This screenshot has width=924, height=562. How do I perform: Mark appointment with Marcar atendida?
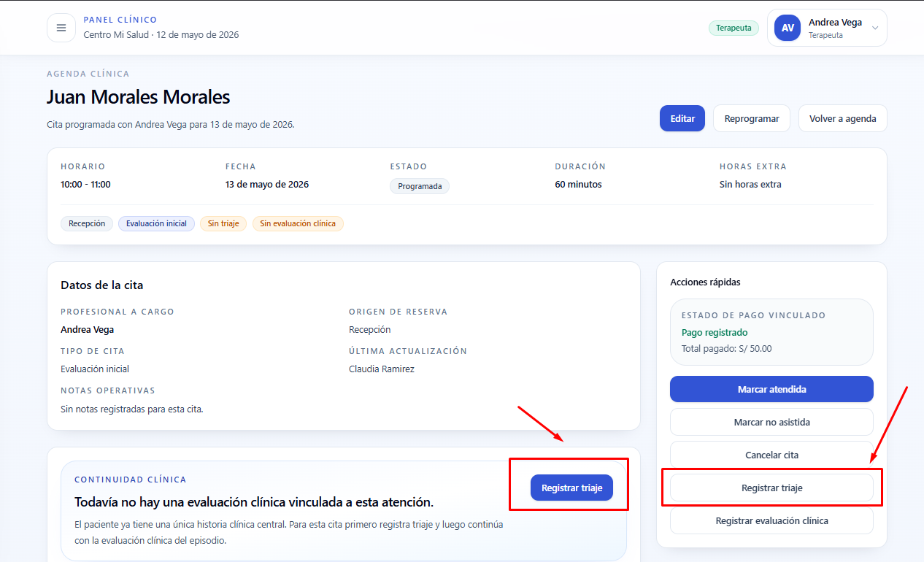[x=771, y=389]
